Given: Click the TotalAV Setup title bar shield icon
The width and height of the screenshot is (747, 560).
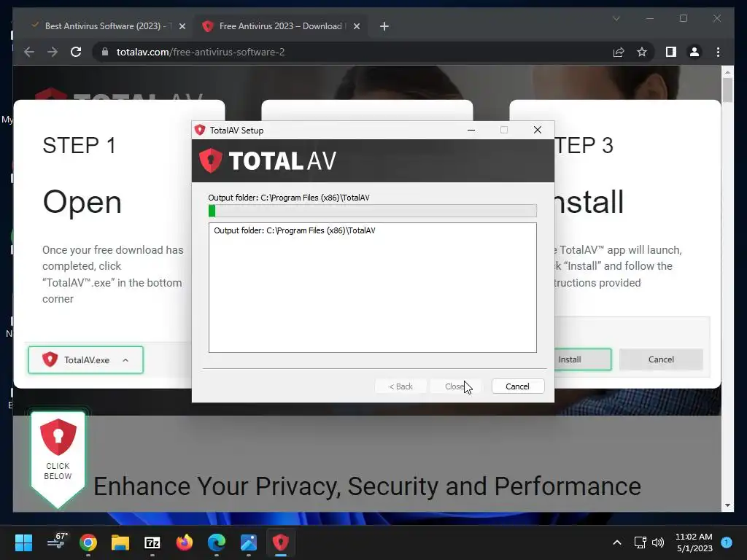Looking at the screenshot, I should pos(200,130).
